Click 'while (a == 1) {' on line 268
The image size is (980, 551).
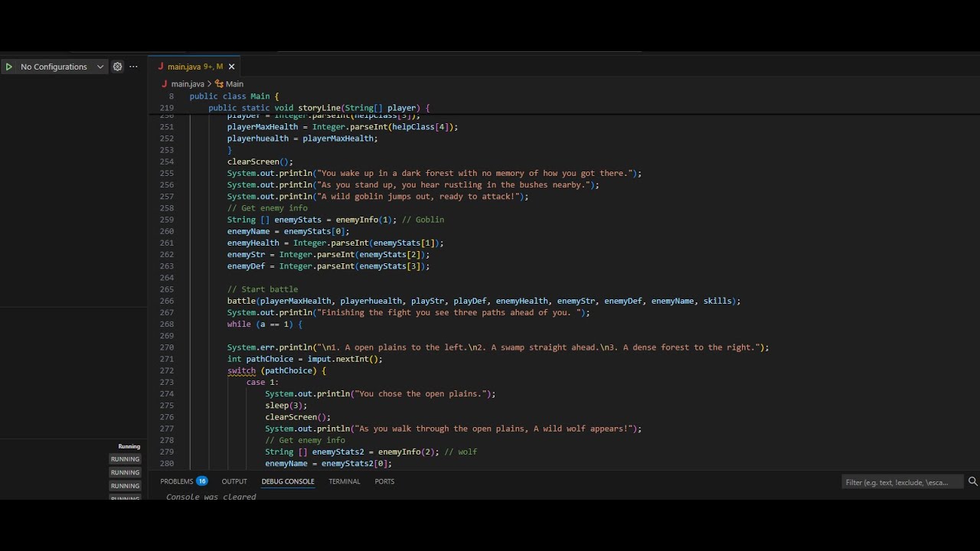coord(265,324)
